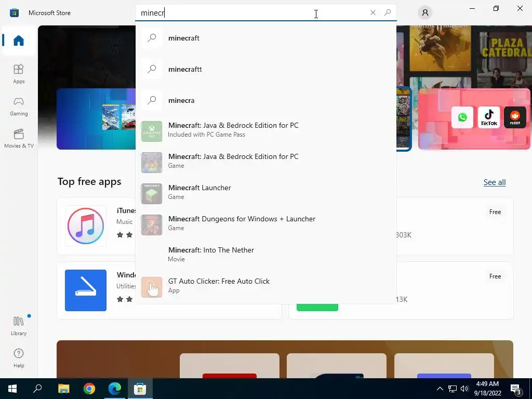The image size is (532, 399).
Task: Open the iTunes app icon
Action: (x=86, y=226)
